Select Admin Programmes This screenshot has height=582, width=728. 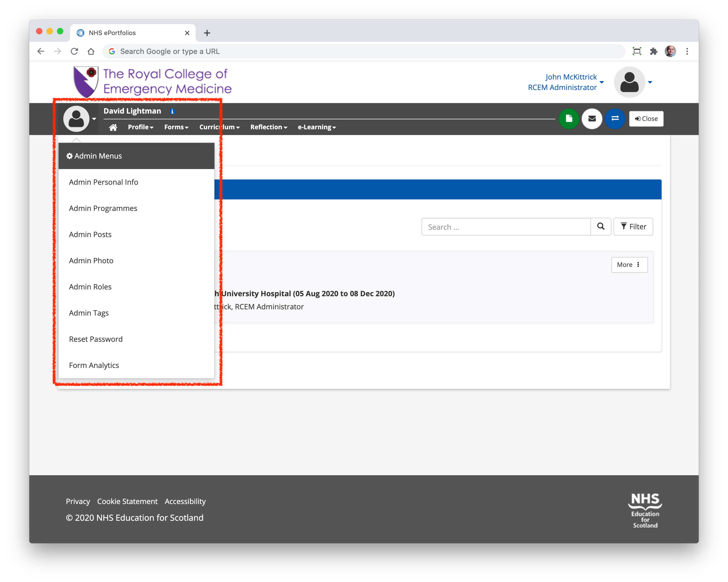pyautogui.click(x=136, y=208)
